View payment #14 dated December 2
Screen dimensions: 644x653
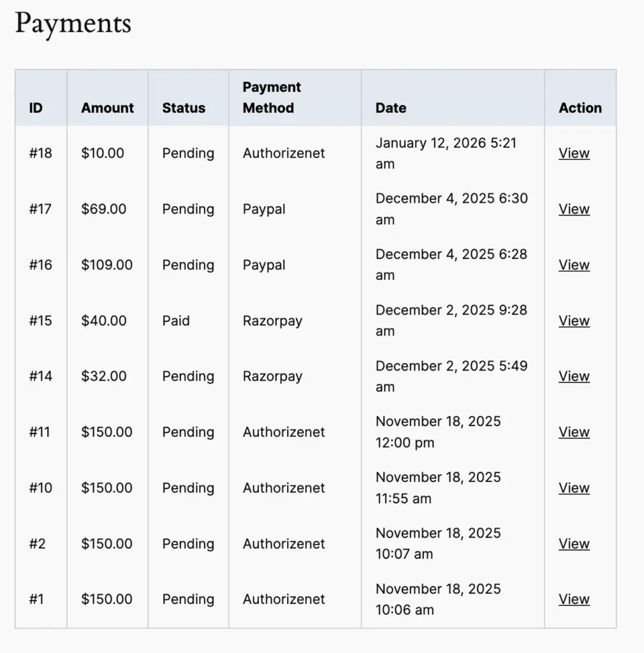tap(573, 376)
